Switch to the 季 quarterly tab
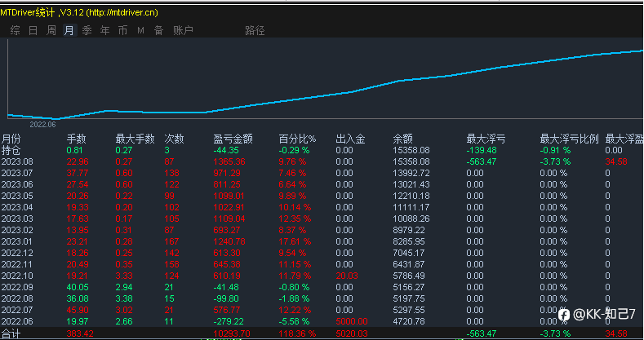The width and height of the screenshot is (644, 340). [87, 30]
